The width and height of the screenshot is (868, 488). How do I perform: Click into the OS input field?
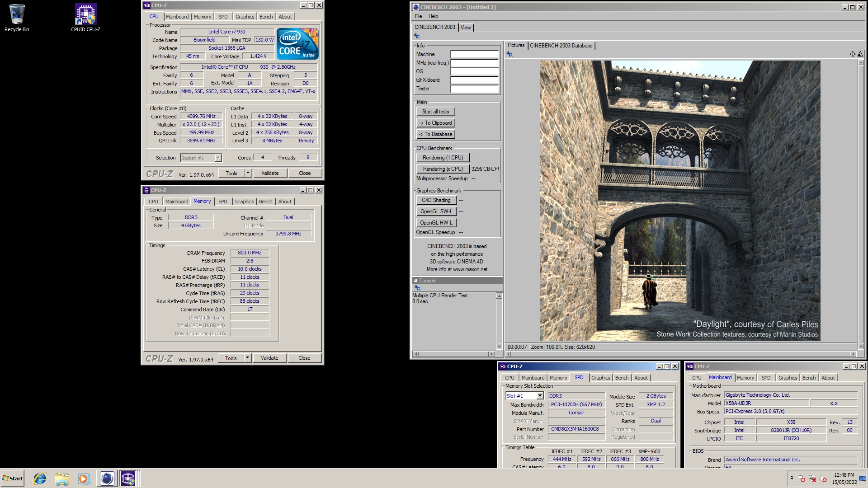[474, 71]
